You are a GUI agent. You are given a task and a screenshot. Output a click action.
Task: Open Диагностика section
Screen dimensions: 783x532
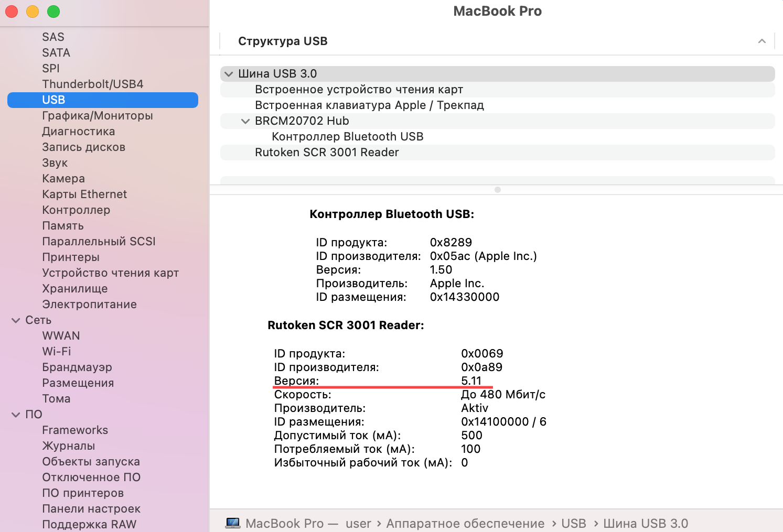point(79,131)
